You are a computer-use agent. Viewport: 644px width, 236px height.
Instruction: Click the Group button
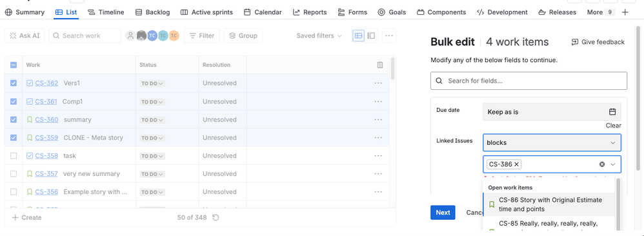click(x=243, y=36)
